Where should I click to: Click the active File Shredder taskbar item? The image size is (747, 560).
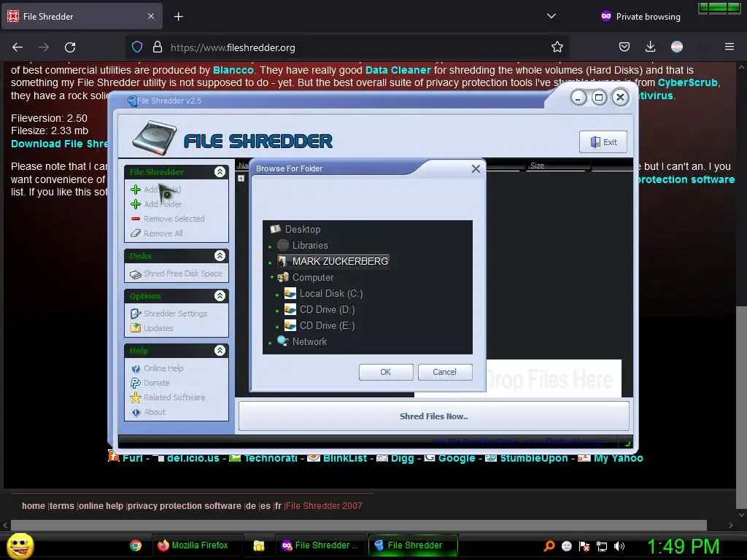click(413, 545)
